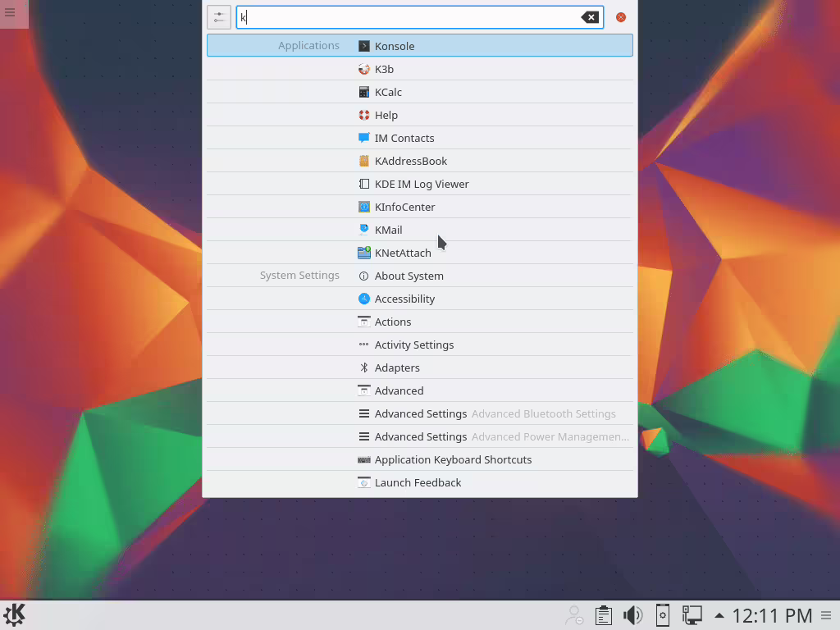Click the instant messaging presence tray icon
The width and height of the screenshot is (840, 630).
click(574, 615)
